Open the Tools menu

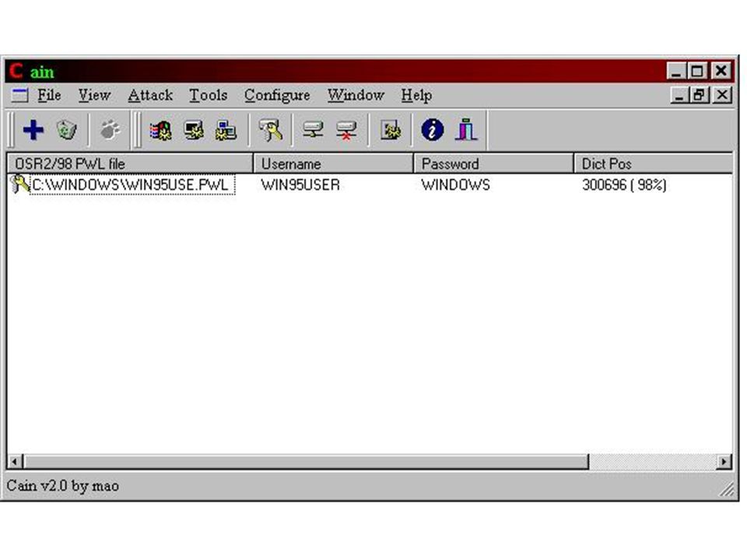pos(209,95)
